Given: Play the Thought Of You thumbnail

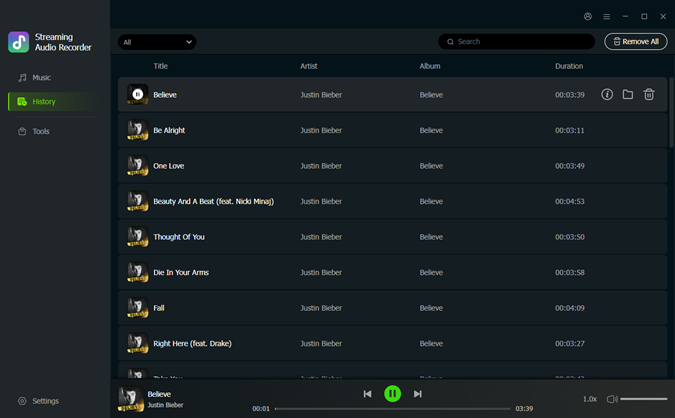Looking at the screenshot, I should 138,237.
